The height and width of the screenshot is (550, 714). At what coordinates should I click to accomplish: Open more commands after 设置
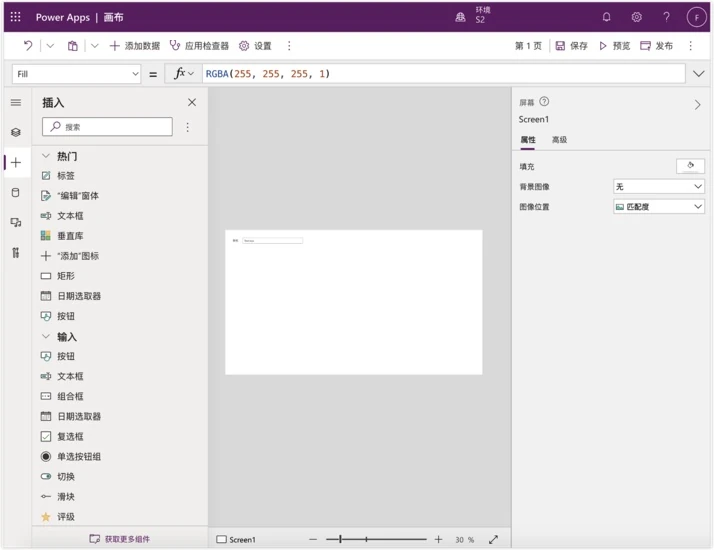pos(289,46)
